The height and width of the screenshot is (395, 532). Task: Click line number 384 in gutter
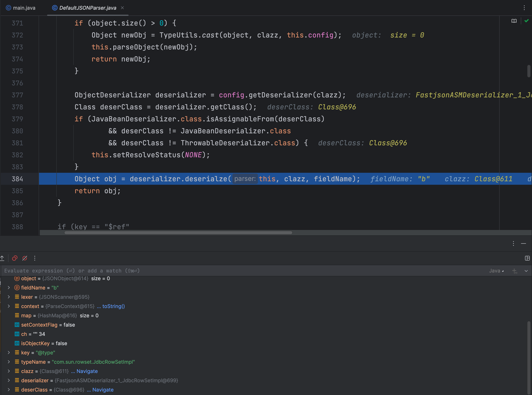coord(17,179)
